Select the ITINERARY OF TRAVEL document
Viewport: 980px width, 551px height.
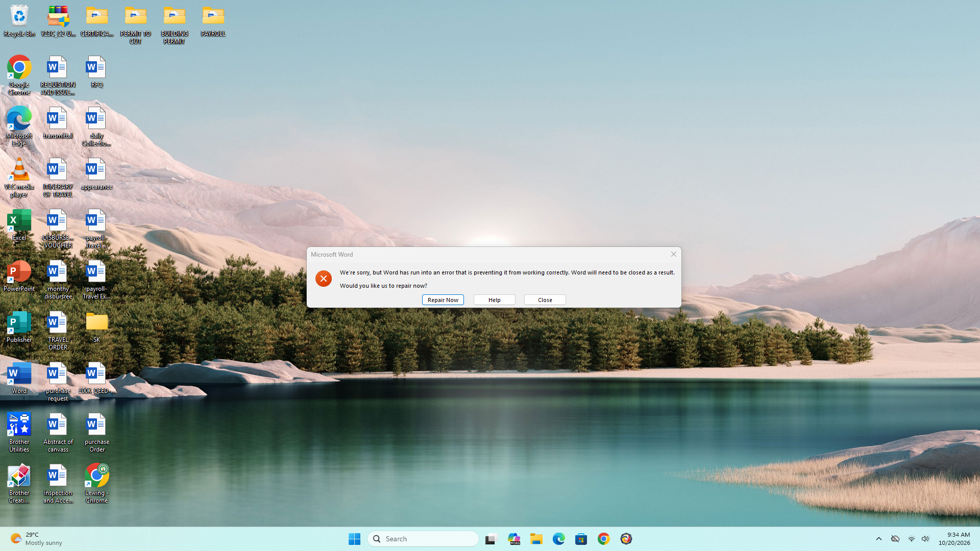(x=58, y=178)
